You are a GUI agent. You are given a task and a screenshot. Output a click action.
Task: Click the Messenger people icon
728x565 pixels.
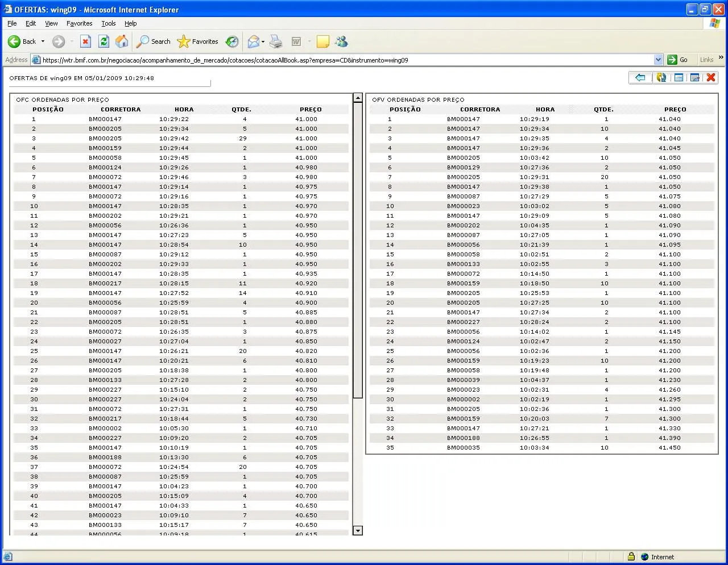(x=341, y=41)
